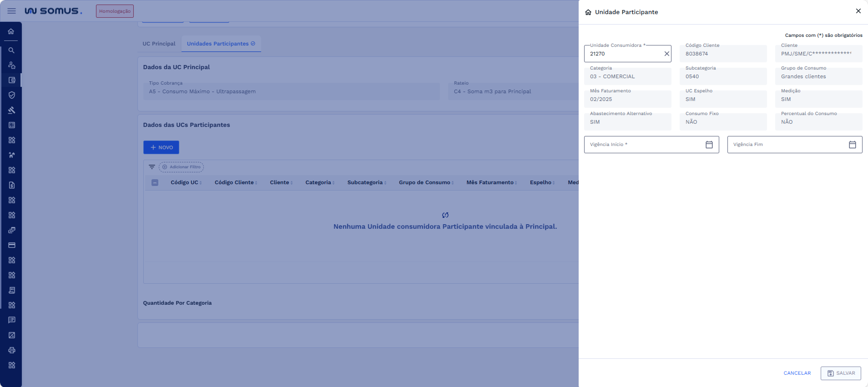Click the SALVAR button
This screenshot has height=387, width=868.
click(840, 373)
